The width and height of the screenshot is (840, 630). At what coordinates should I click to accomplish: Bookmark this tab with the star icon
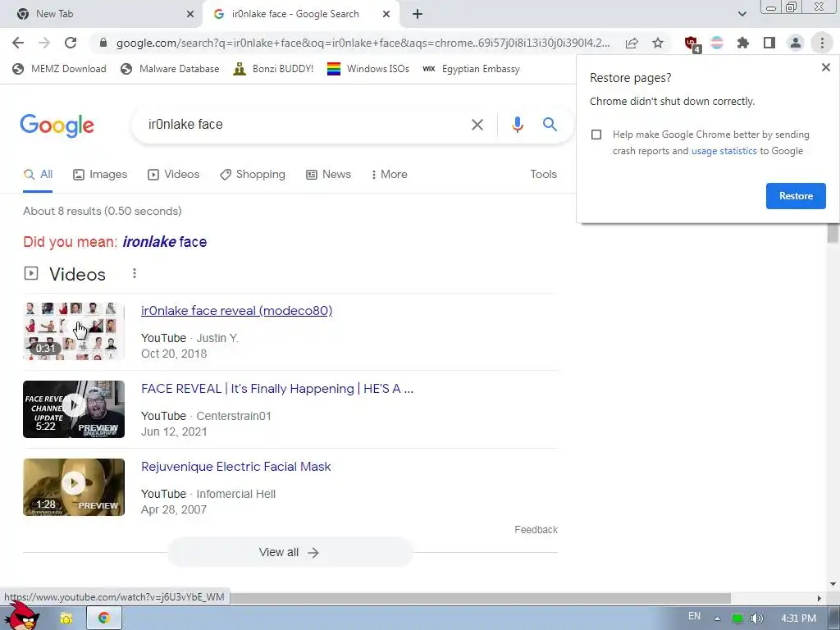click(658, 43)
